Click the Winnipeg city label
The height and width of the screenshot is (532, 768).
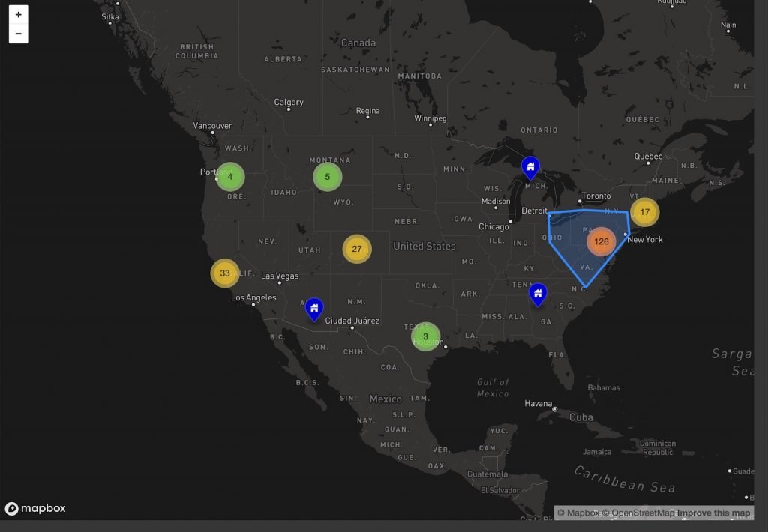tap(430, 118)
